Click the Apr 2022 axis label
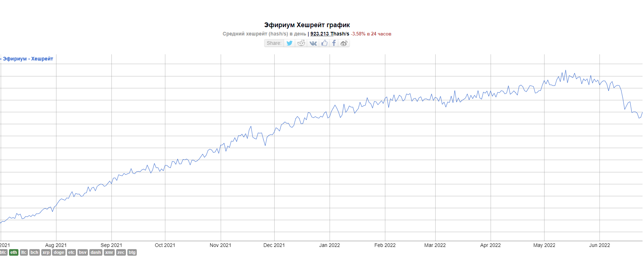Image resolution: width=644 pixels, height=256 pixels. point(490,245)
